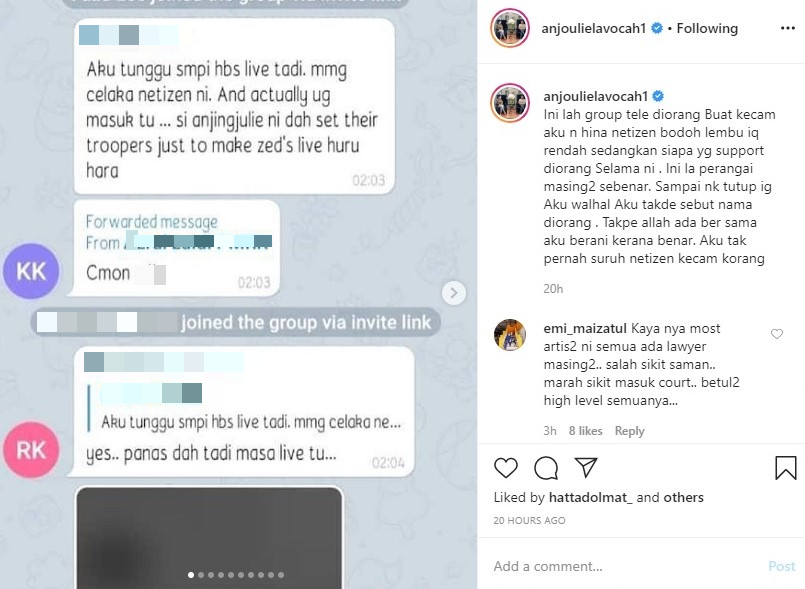Open the emi_maizatul username link
The height and width of the screenshot is (589, 805).
click(x=585, y=328)
